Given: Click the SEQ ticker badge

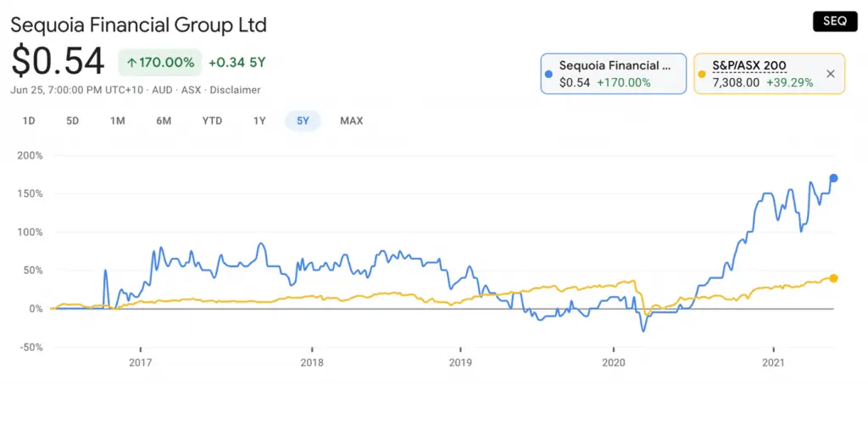Looking at the screenshot, I should pyautogui.click(x=835, y=21).
